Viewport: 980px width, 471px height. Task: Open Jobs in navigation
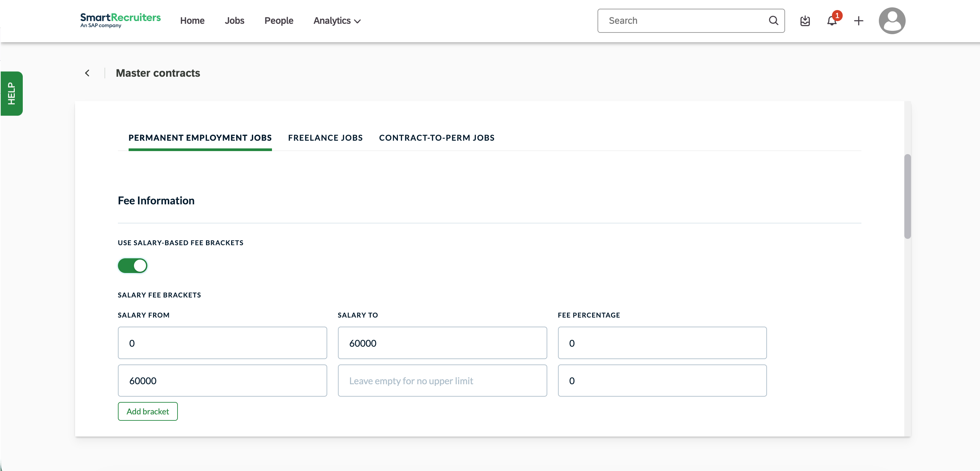234,20
